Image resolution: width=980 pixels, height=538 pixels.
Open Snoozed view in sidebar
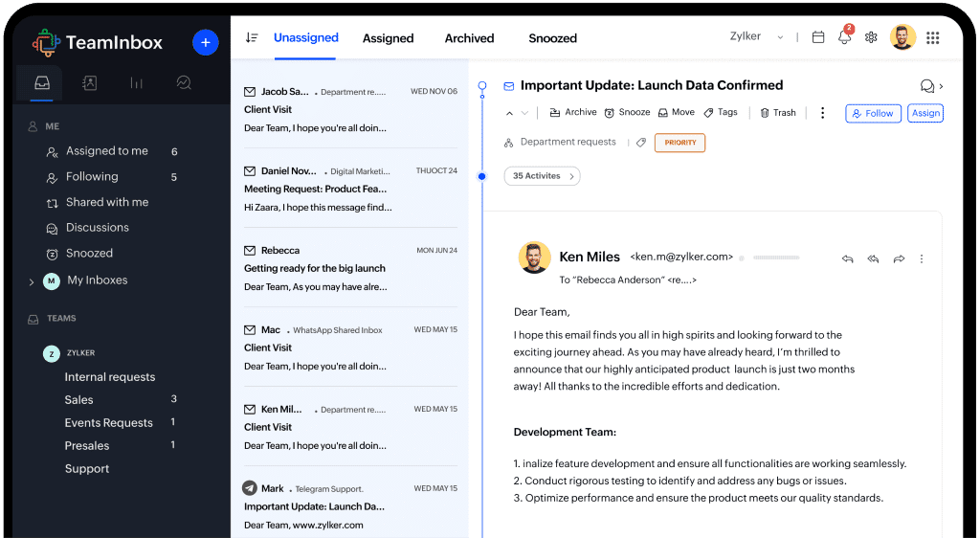[89, 253]
